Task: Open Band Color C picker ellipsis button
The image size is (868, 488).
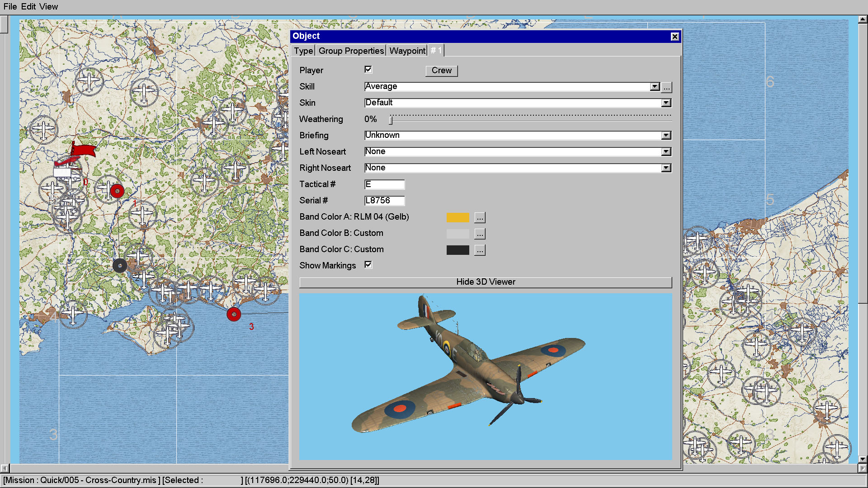Action: click(480, 250)
